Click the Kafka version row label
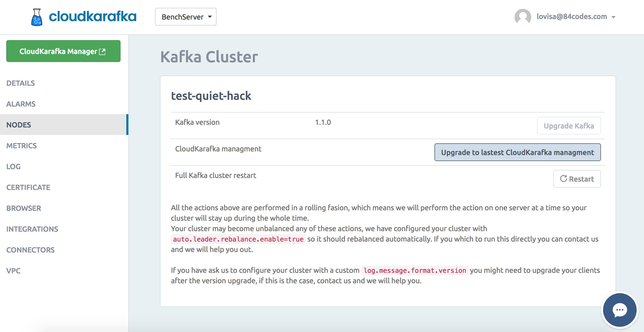 (197, 122)
